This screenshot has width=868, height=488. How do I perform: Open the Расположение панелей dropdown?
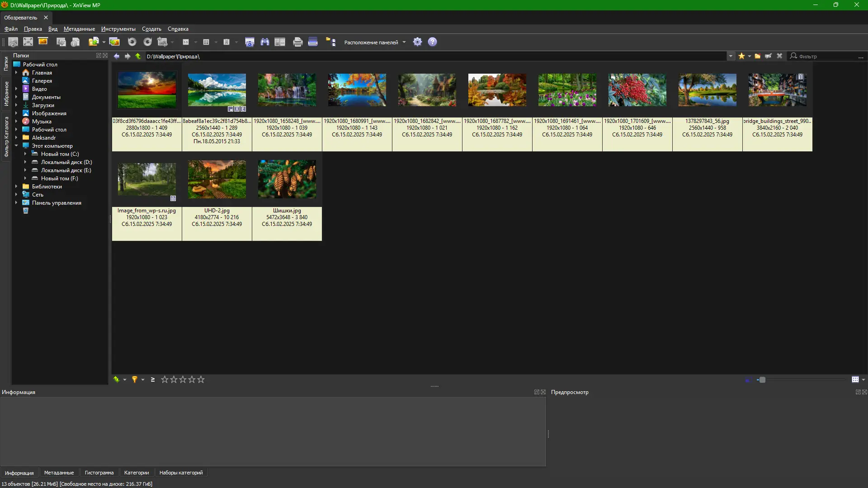point(375,42)
